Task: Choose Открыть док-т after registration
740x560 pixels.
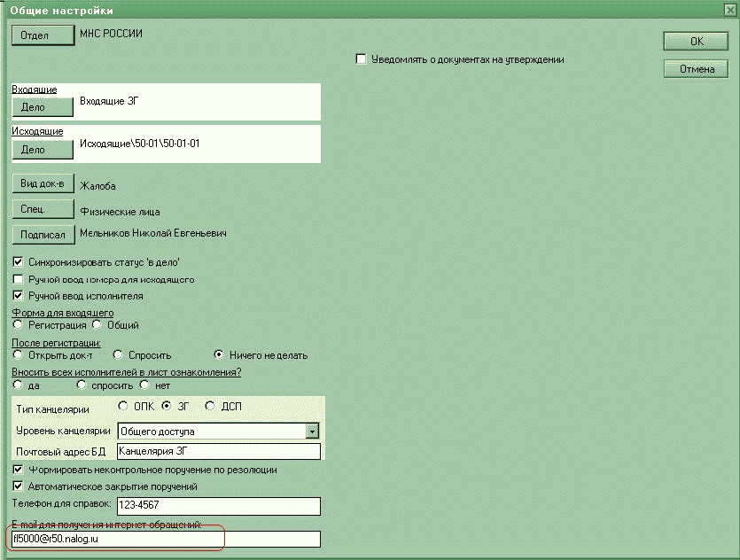Action: click(19, 355)
